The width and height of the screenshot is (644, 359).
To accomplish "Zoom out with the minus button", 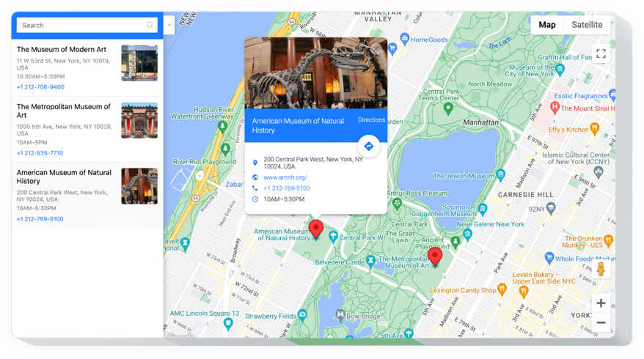I will coord(601,322).
